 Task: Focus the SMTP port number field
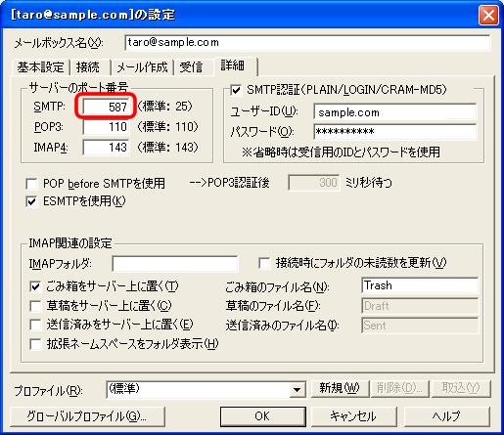pyautogui.click(x=106, y=107)
